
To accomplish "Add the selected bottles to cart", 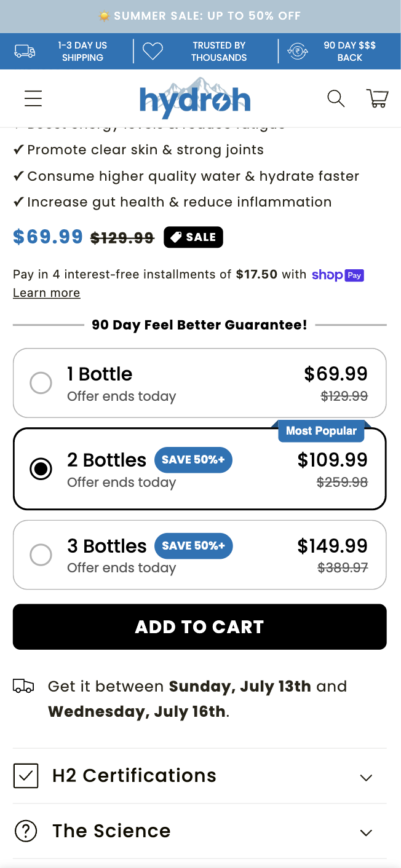I will pos(200,627).
